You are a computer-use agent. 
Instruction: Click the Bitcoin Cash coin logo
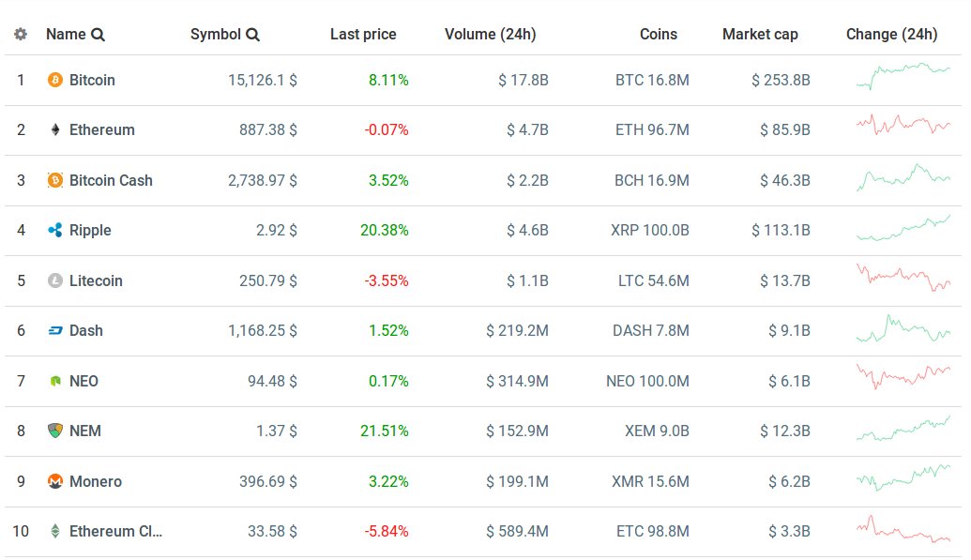[55, 180]
